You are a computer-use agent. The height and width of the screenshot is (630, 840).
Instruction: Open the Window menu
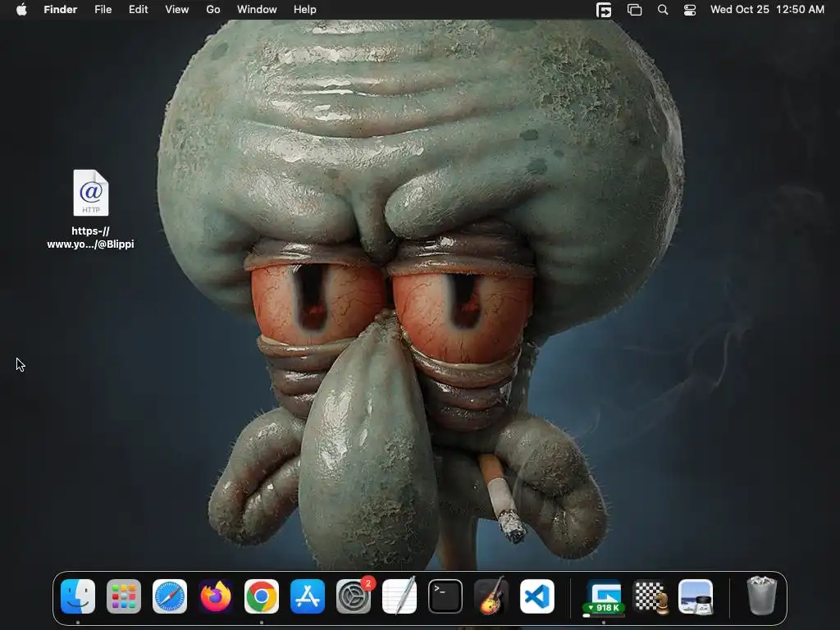257,10
